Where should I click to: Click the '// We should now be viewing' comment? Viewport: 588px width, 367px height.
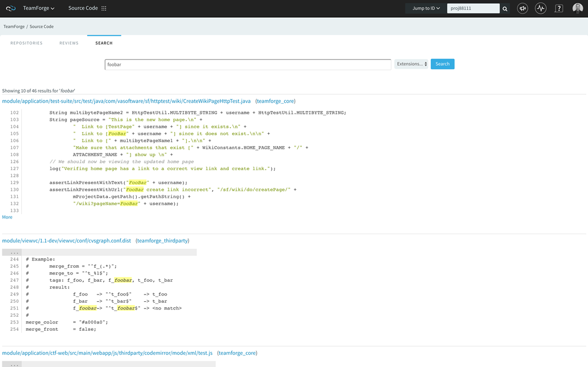coord(122,162)
